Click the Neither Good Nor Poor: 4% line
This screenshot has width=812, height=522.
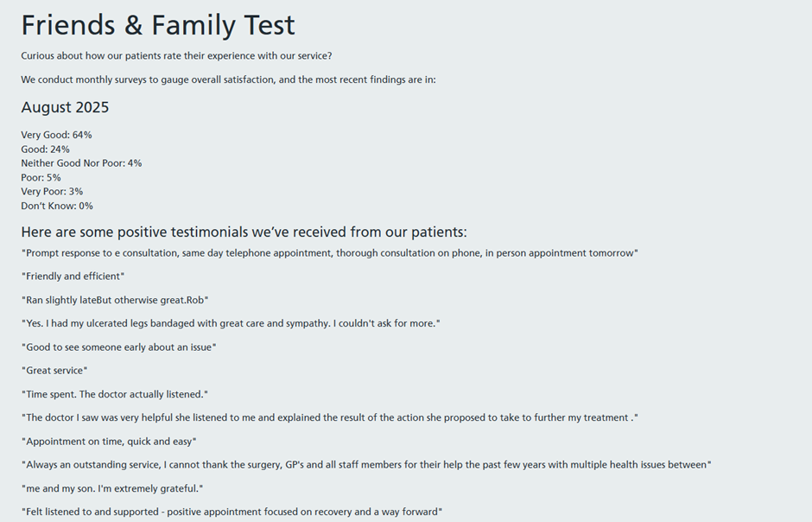pos(81,163)
